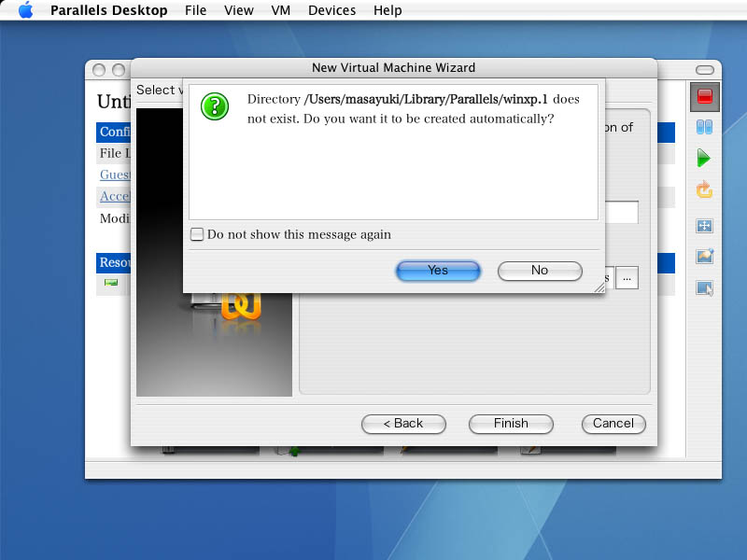747x560 pixels.
Task: Start VM with the green play icon
Action: coord(704,158)
